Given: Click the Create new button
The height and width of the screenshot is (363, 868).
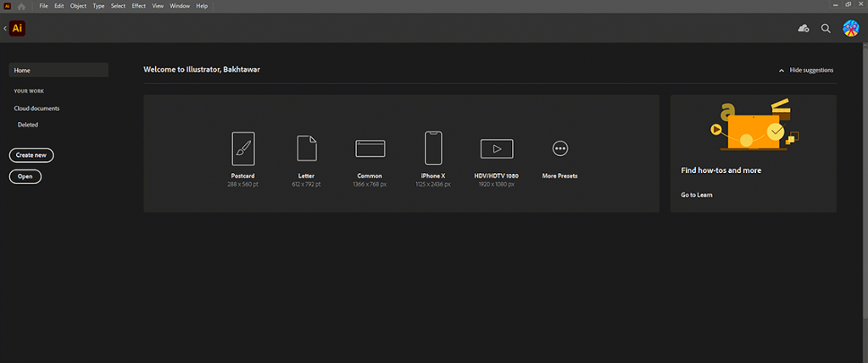Looking at the screenshot, I should (31, 155).
